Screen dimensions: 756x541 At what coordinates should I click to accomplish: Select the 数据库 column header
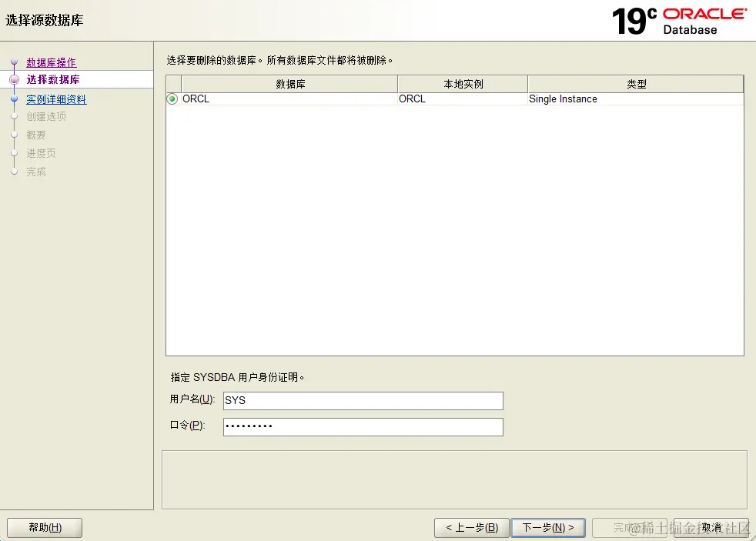pyautogui.click(x=293, y=83)
